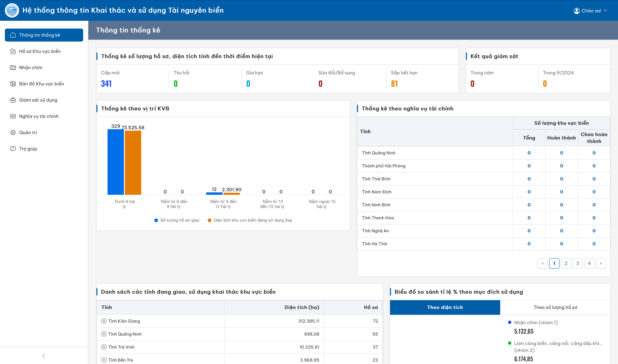Click the Bản đồ Khu vực biển icon
Viewport: 618px width, 364px height.
coord(13,84)
